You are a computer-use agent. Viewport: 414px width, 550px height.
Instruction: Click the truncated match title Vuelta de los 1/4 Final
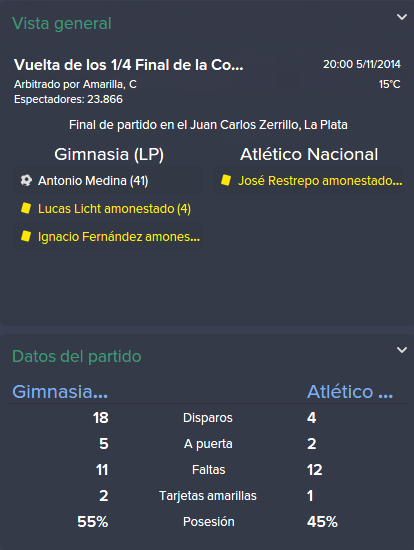(128, 65)
